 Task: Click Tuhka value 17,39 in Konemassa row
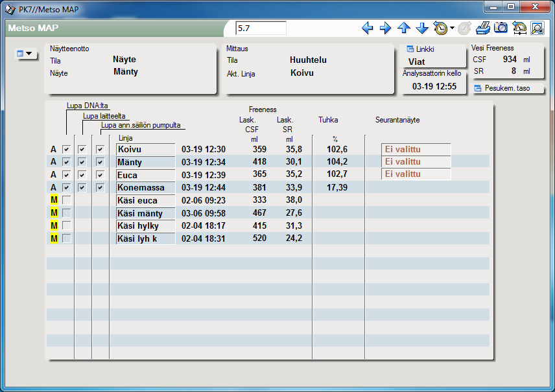click(x=337, y=187)
